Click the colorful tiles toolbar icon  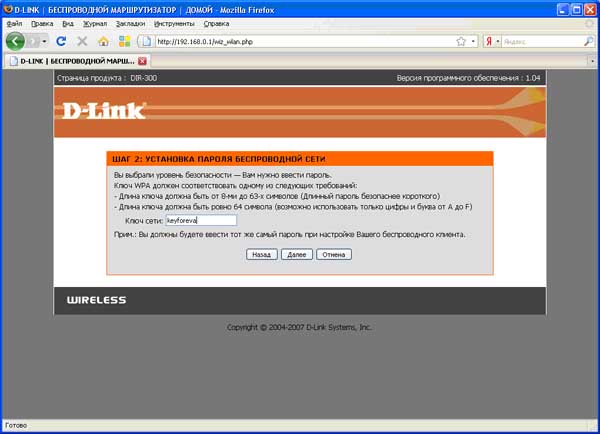(124, 41)
